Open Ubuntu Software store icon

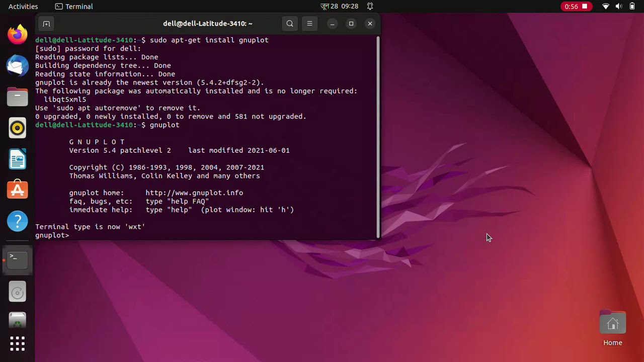[18, 190]
